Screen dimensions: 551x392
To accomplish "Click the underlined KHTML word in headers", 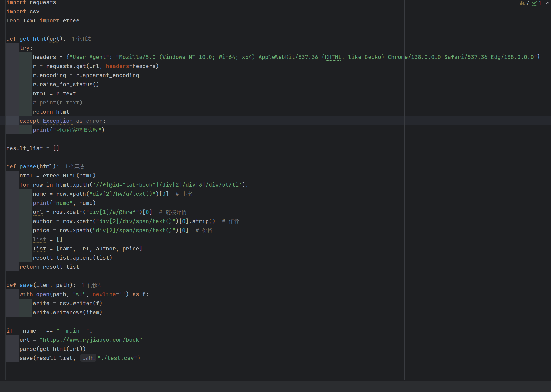I will tap(333, 57).
